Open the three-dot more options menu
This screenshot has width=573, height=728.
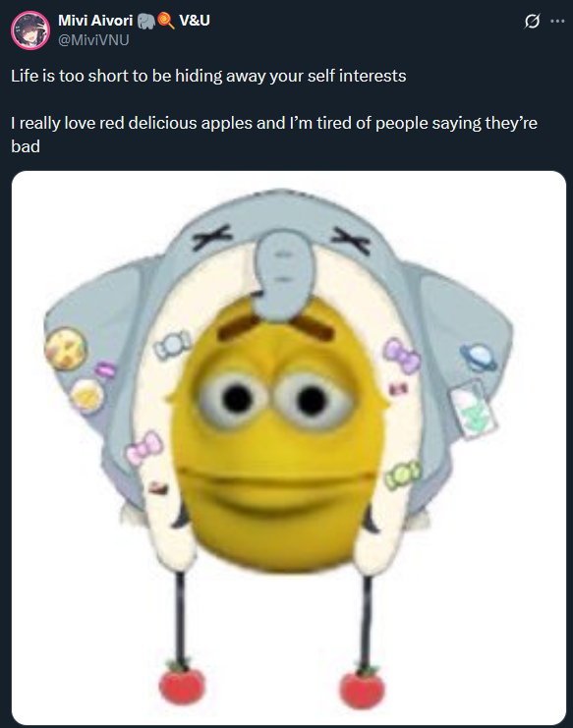pos(557,21)
